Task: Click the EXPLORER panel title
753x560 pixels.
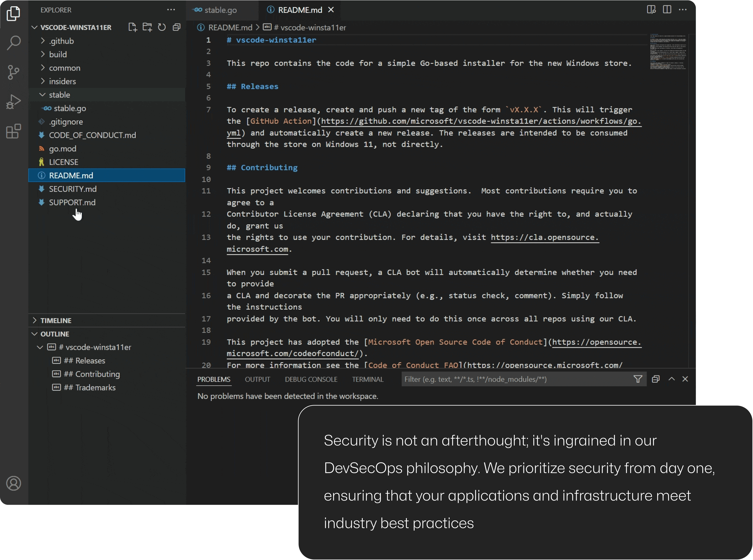Action: click(x=56, y=10)
